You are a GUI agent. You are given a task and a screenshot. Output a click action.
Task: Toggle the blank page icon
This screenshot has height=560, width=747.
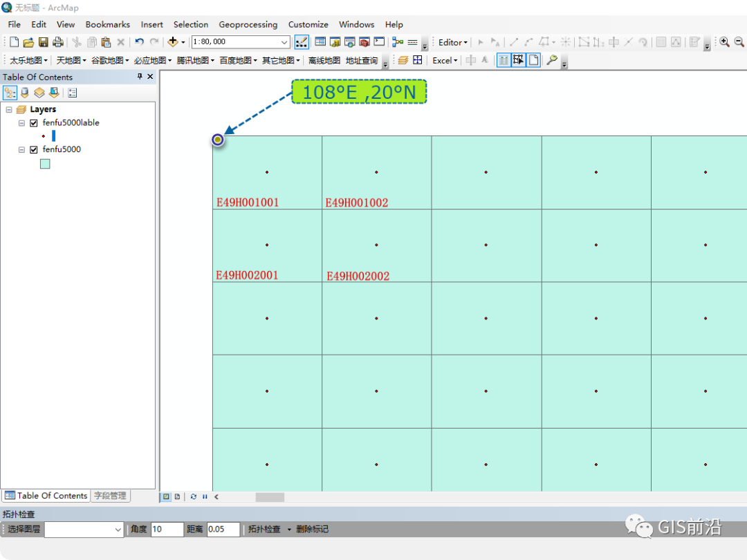[533, 60]
